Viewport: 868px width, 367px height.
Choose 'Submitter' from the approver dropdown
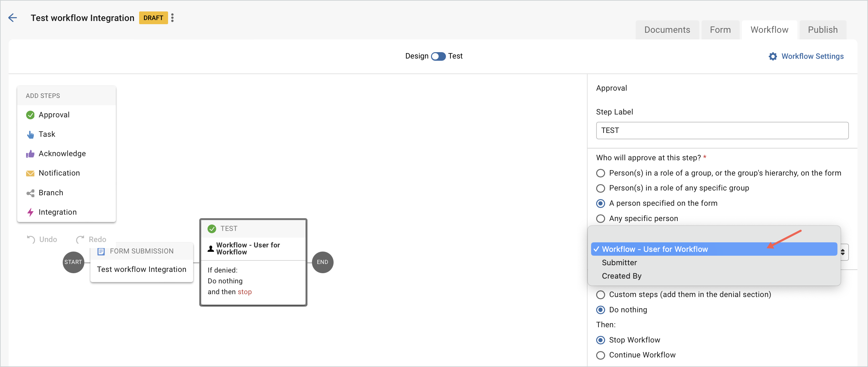619,263
